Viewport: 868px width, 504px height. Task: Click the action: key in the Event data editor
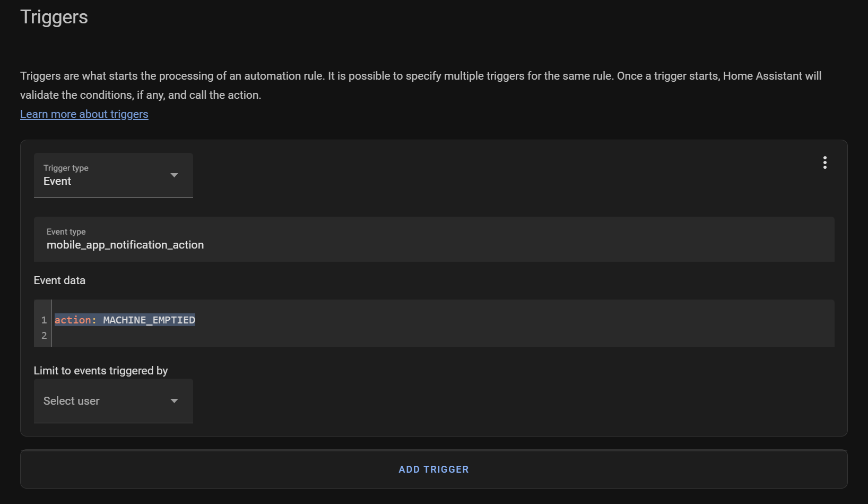75,320
